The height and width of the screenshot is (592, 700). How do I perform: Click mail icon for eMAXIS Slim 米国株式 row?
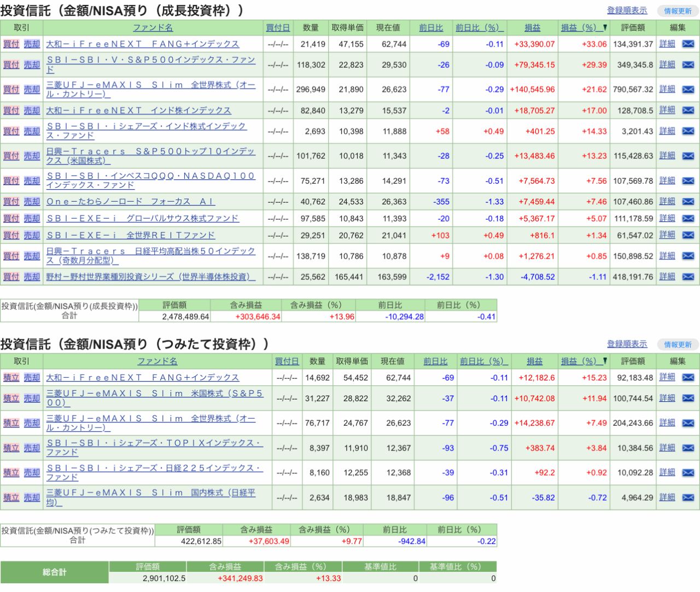pyautogui.click(x=688, y=398)
